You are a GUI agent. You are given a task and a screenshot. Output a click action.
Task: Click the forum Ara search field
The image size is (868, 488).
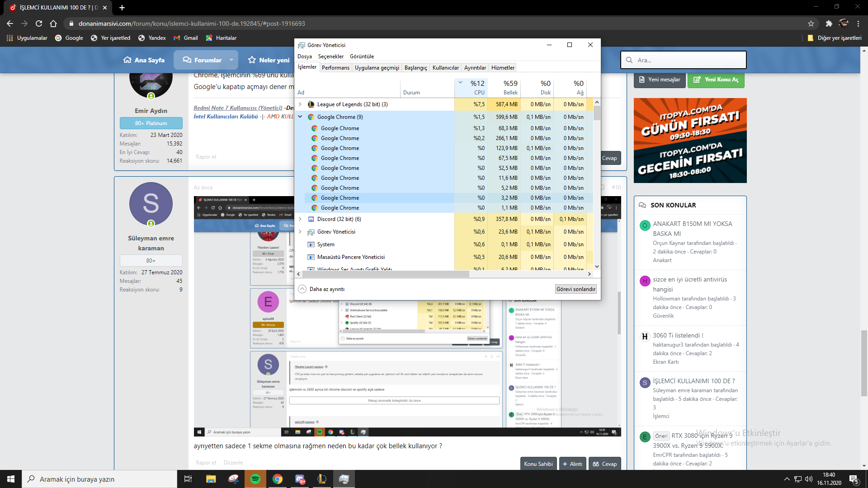pyautogui.click(x=687, y=60)
